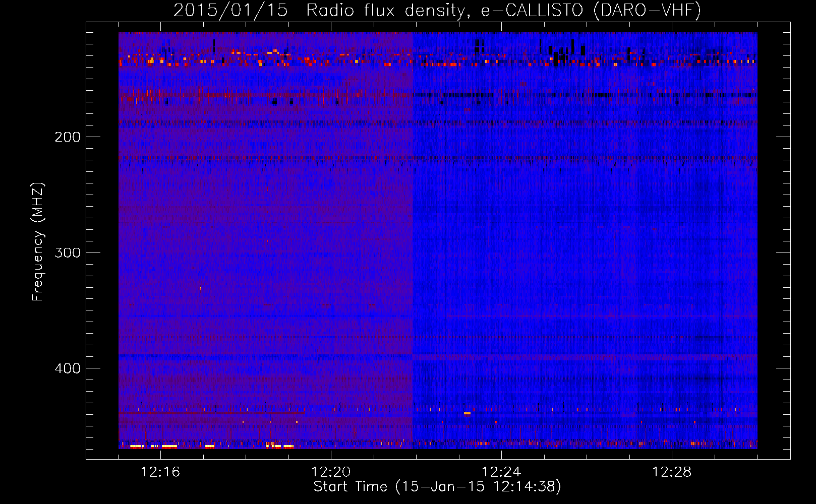The width and height of the screenshot is (816, 504).
Task: Select the 200 frequency tick label
Action: click(68, 137)
